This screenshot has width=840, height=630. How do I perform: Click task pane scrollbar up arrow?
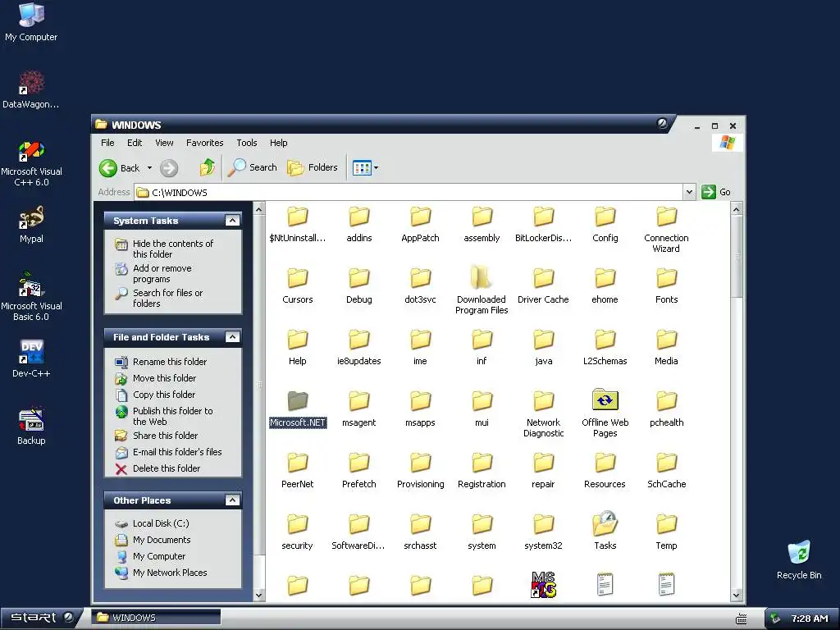pyautogui.click(x=259, y=209)
